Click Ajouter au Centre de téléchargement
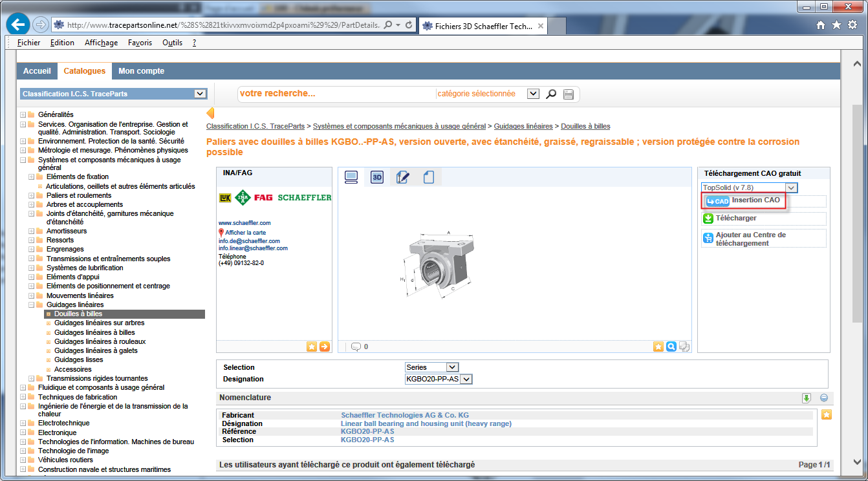Viewport: 868px width, 481px height. [750, 239]
